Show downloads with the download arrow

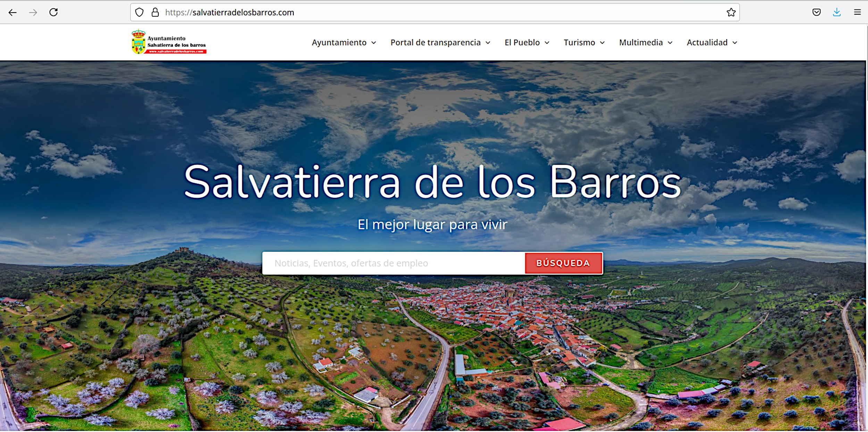[837, 13]
